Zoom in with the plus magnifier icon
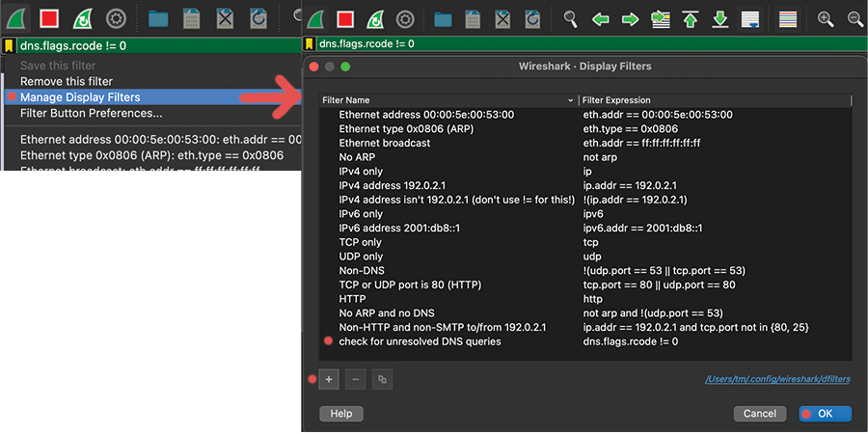 tap(826, 18)
